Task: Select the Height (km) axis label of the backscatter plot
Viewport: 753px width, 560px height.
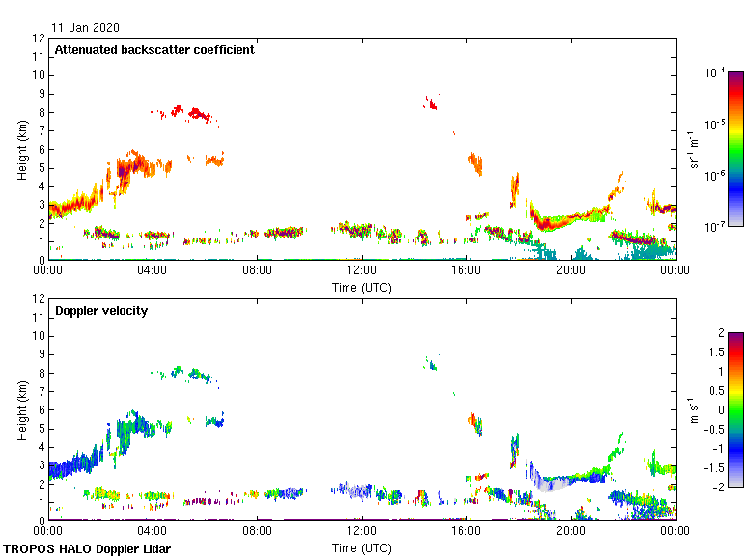Action: (x=21, y=150)
